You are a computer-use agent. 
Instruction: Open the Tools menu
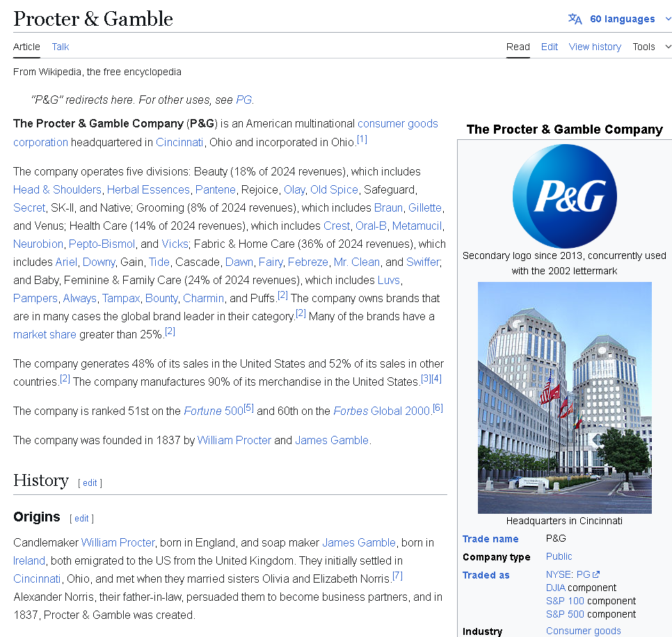point(643,47)
